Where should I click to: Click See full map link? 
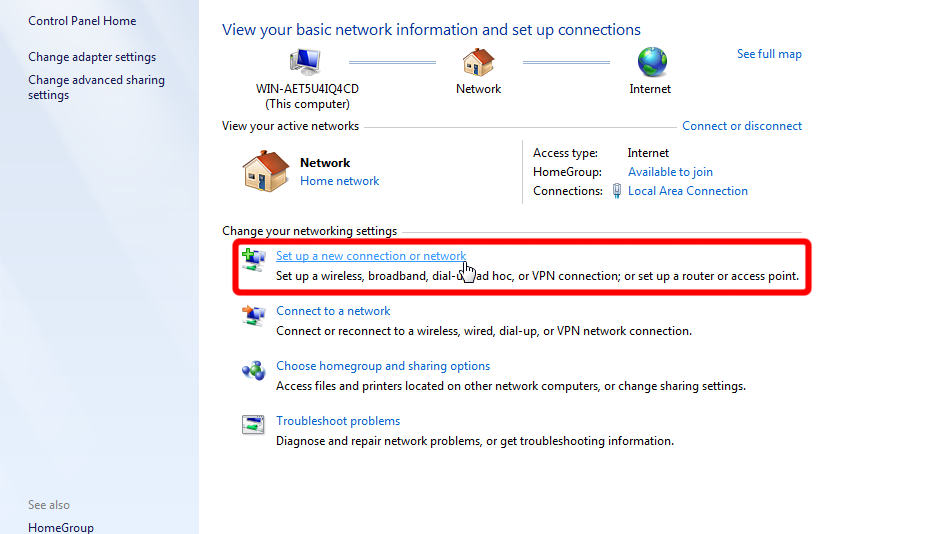coord(769,54)
